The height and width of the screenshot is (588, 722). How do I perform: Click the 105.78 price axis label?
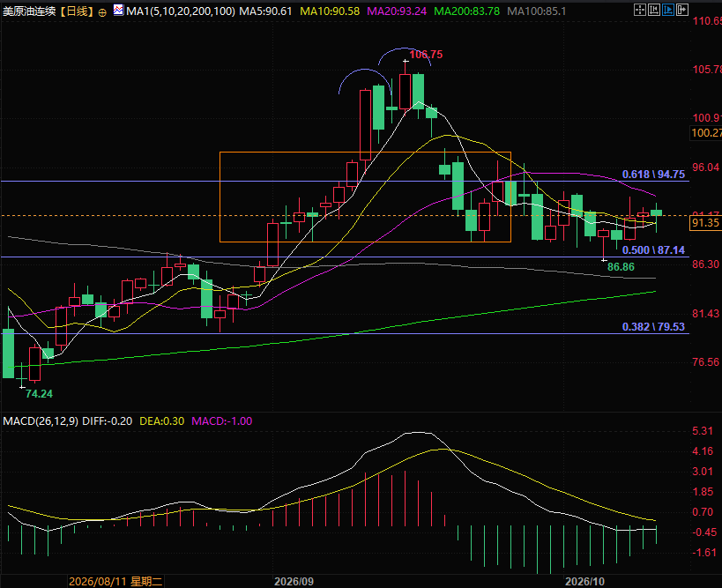pyautogui.click(x=707, y=70)
